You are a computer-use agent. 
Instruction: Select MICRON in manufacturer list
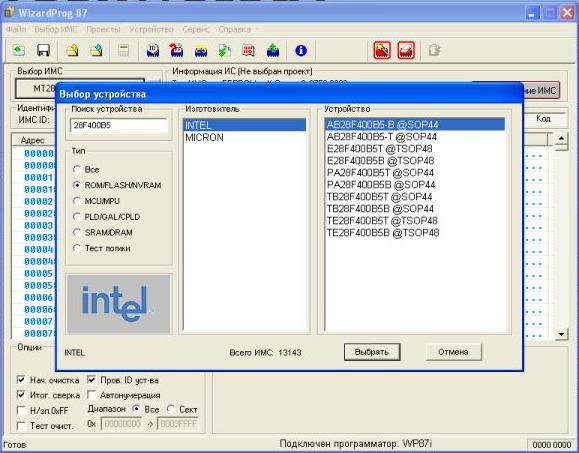pyautogui.click(x=244, y=137)
